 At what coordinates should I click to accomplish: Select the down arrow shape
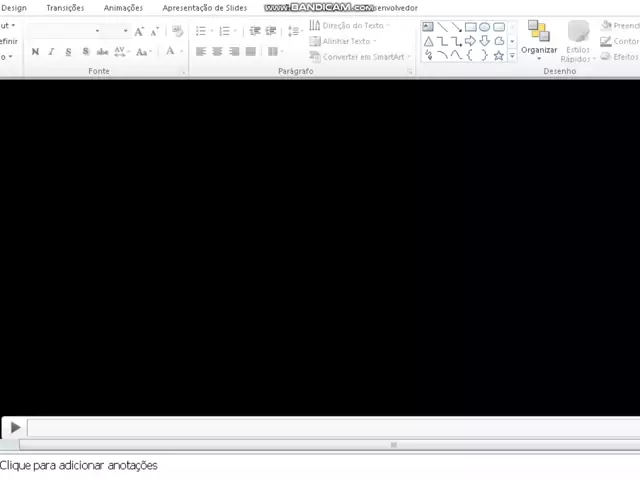click(x=484, y=41)
